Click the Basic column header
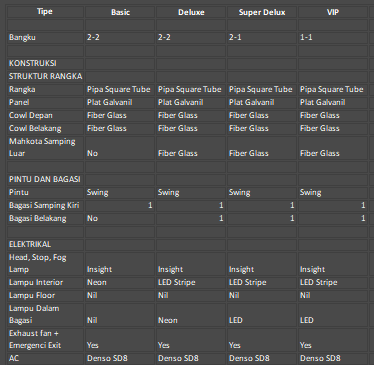This screenshot has height=365, width=374. [x=120, y=12]
